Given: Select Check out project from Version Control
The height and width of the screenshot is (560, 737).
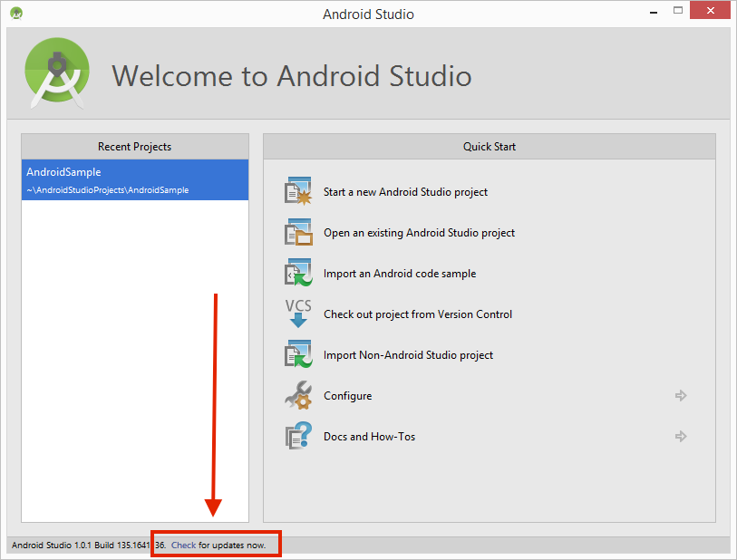Looking at the screenshot, I should pos(417,314).
